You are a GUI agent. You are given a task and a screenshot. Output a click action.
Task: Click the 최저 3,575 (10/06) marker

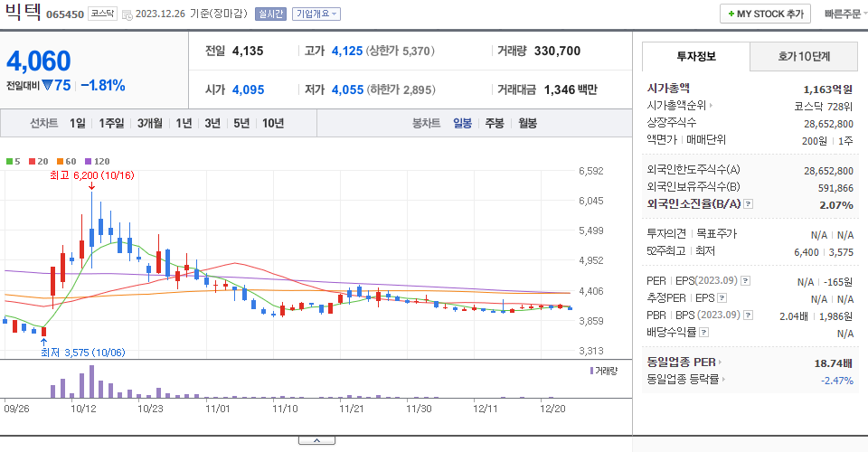[83, 353]
